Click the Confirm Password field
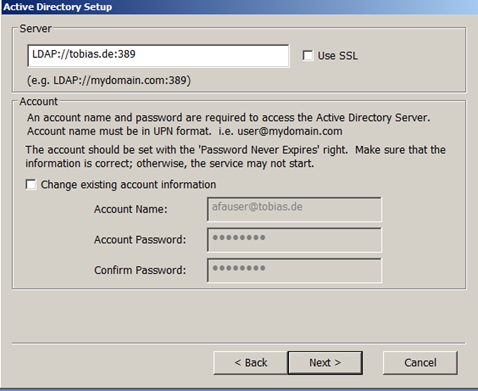Screen dimensions: 478x391 tap(294, 270)
